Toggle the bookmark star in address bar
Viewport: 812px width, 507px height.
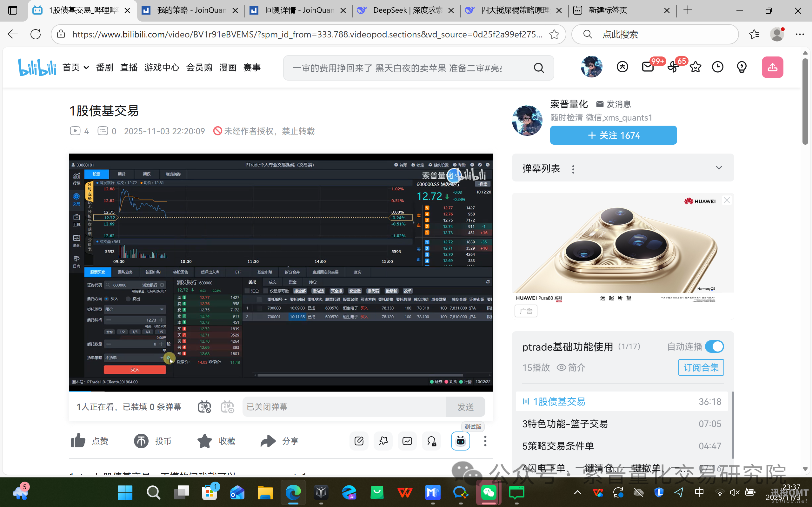pos(554,34)
